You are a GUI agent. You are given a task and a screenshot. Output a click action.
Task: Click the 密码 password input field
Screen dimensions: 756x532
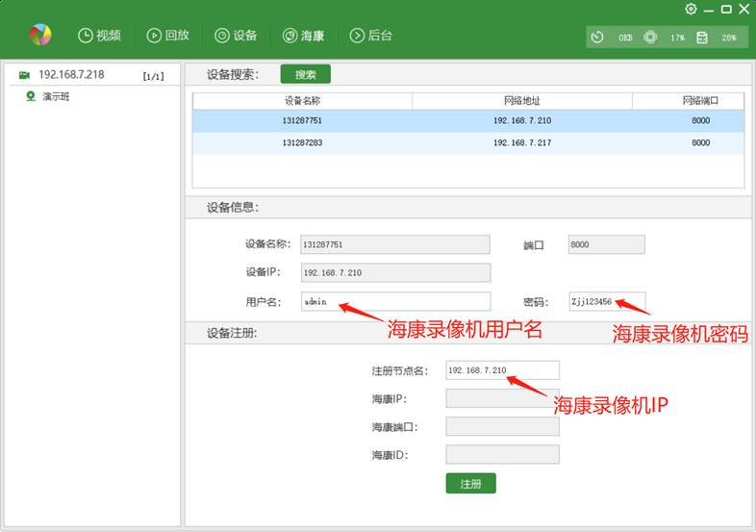click(606, 301)
